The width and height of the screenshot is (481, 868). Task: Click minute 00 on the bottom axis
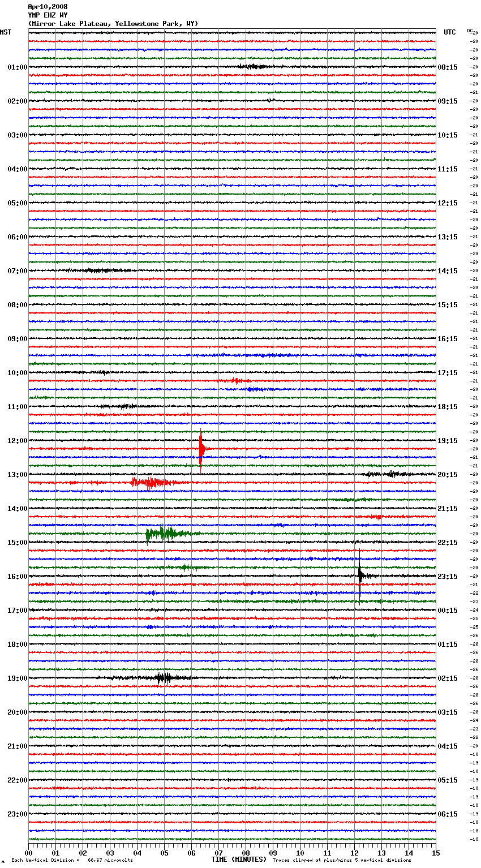click(x=28, y=853)
